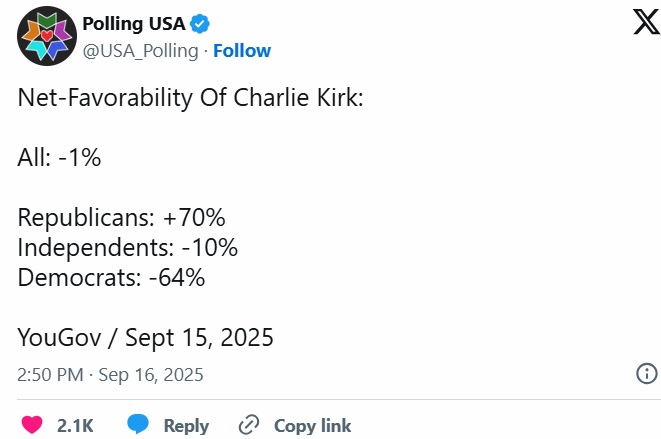The height and width of the screenshot is (439, 661).
Task: Click the 2.1K likes count
Action: (75, 426)
